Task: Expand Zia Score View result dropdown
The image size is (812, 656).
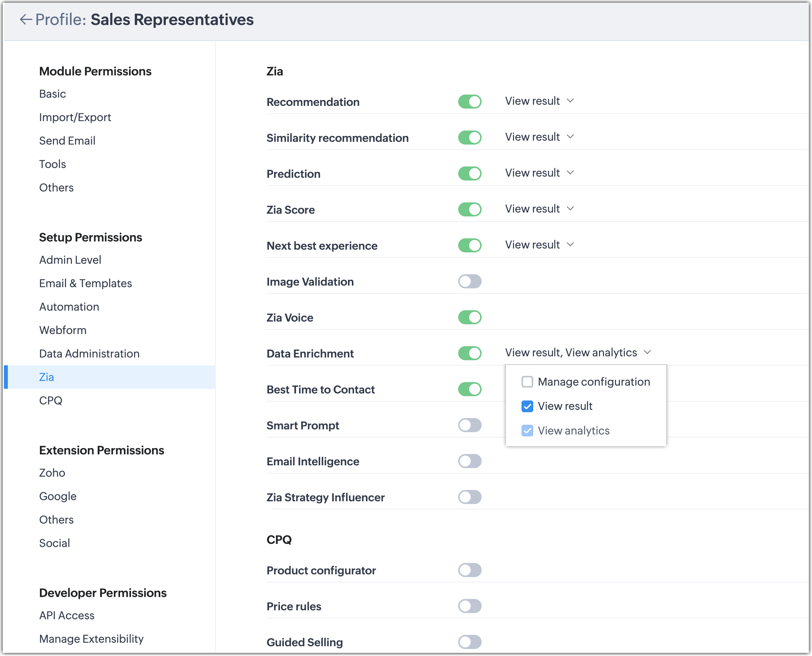Action: (539, 209)
